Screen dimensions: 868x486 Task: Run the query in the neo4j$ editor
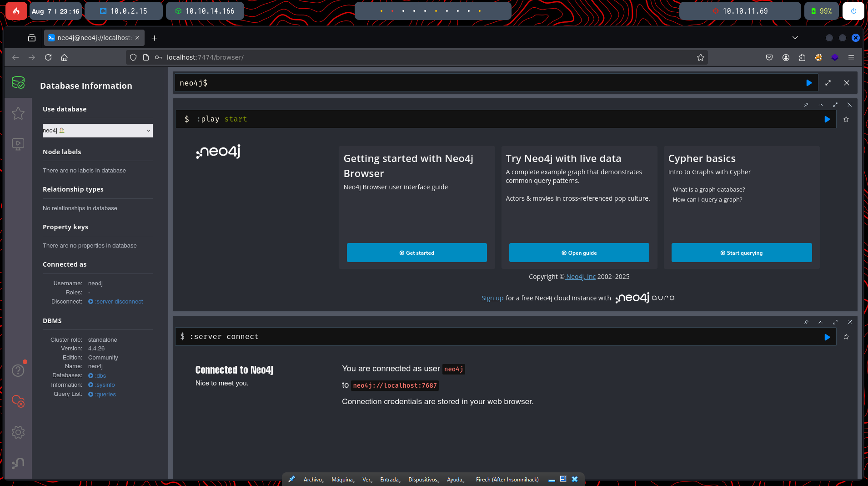click(809, 83)
